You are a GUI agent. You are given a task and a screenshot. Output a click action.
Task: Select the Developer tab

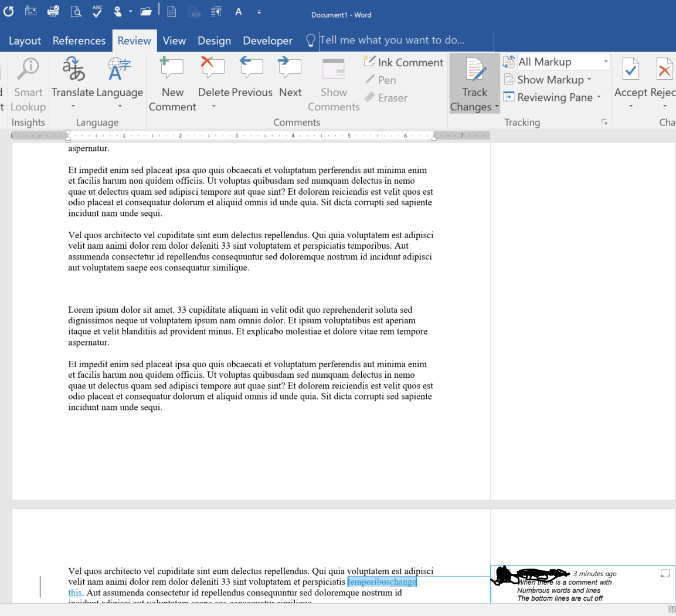click(268, 40)
